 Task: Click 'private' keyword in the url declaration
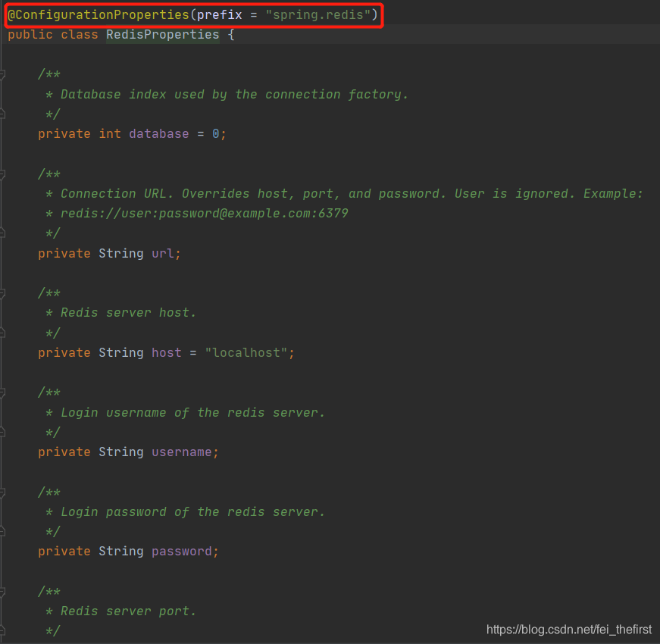click(64, 253)
